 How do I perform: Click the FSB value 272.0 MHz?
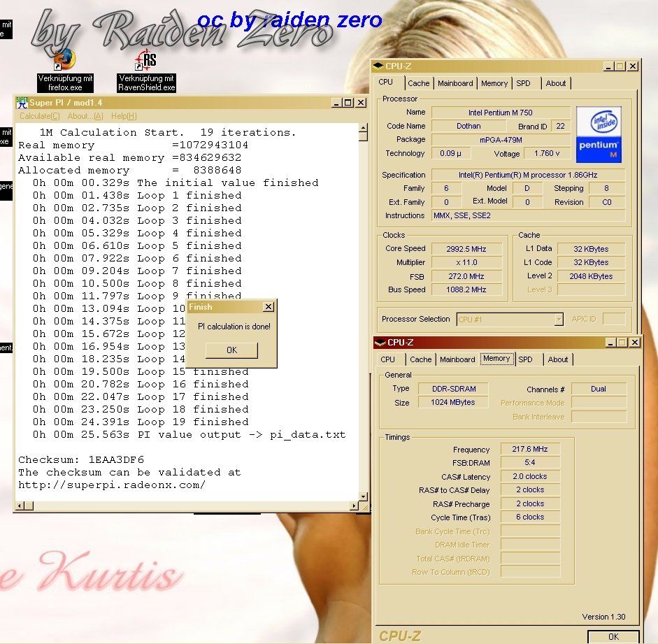466,276
